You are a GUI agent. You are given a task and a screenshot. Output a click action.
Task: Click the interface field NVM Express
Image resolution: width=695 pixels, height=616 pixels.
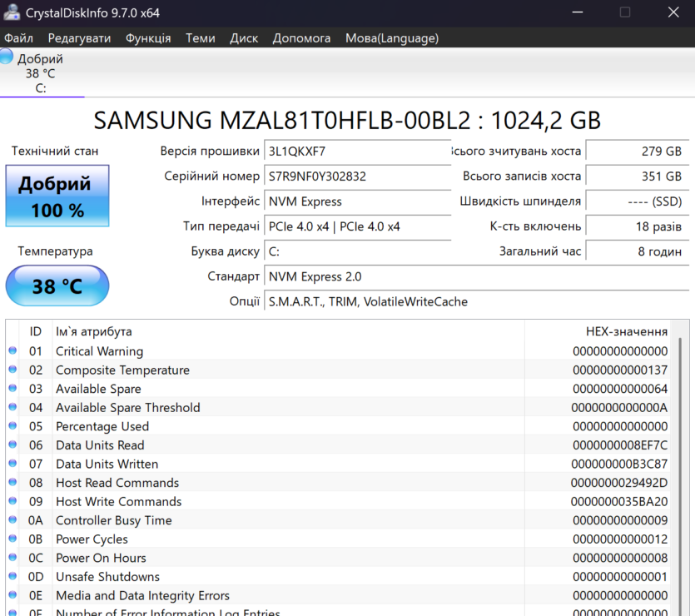point(358,201)
